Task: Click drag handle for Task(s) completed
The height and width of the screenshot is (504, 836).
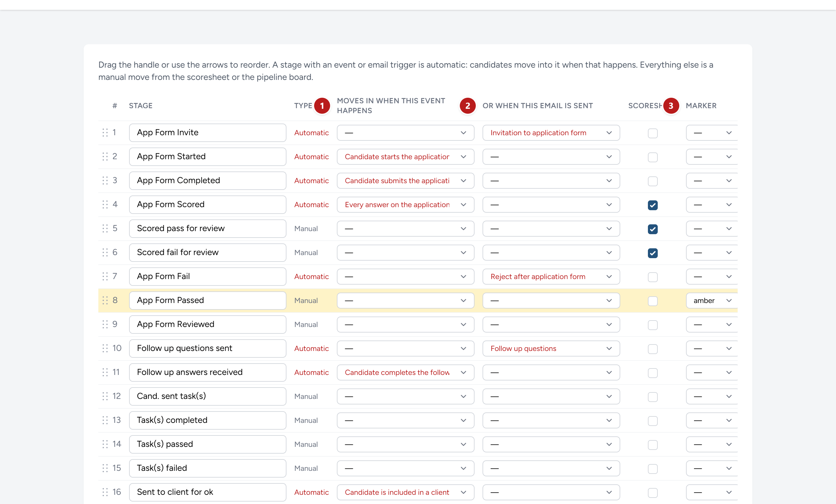Action: tap(105, 420)
